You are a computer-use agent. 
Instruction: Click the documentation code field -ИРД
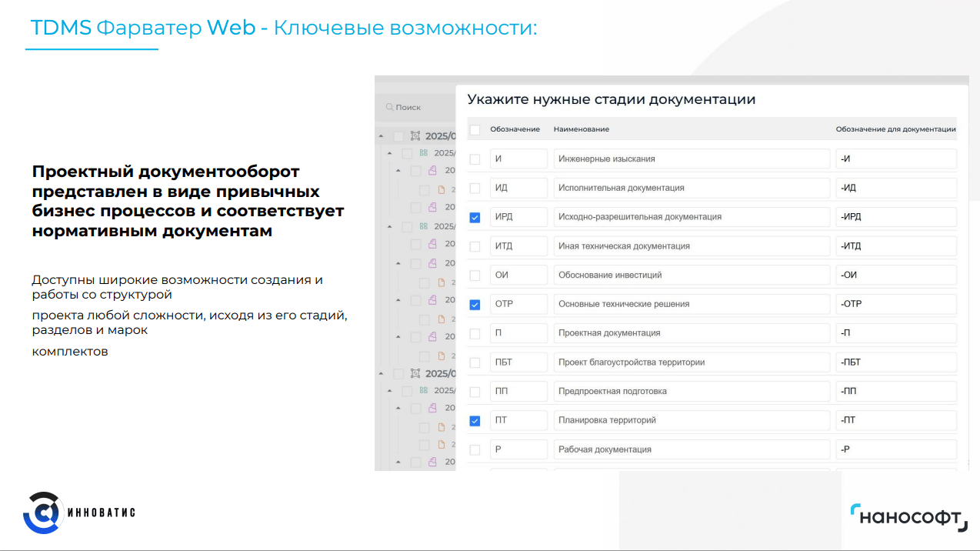tap(896, 217)
